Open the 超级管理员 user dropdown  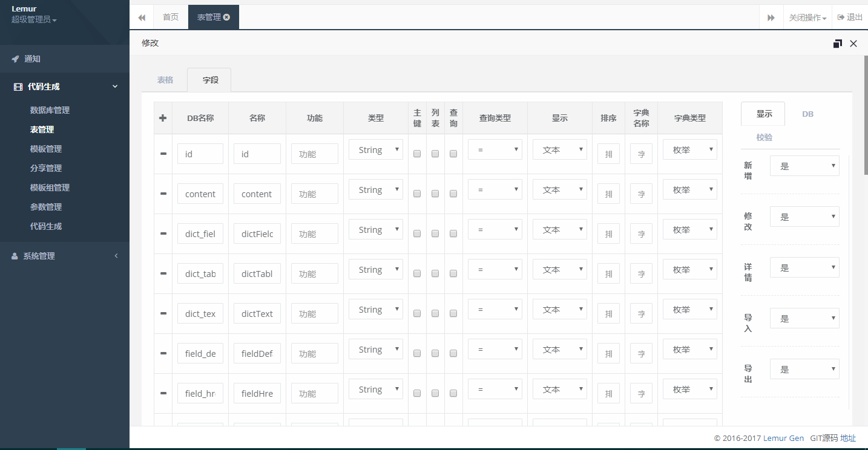[34, 20]
